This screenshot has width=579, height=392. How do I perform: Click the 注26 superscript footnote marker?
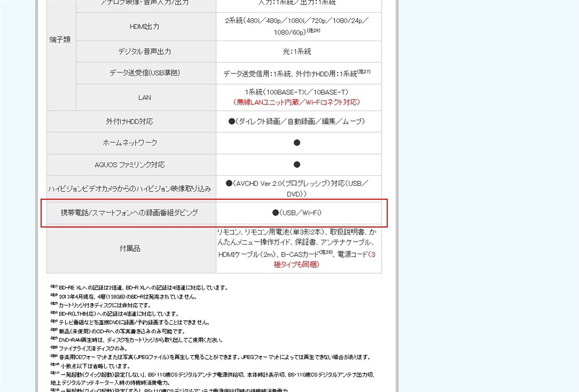(x=313, y=31)
